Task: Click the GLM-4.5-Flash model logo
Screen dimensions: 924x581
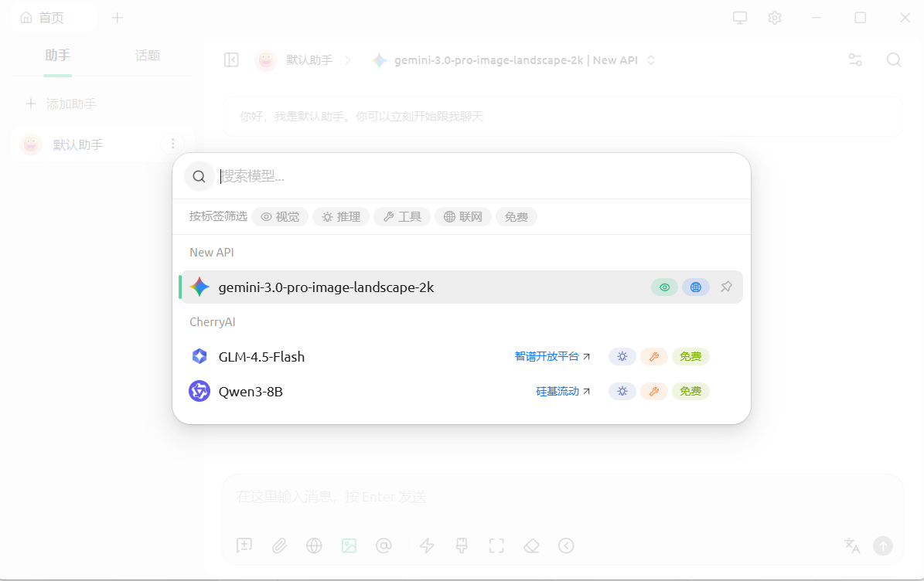Action: [199, 357]
